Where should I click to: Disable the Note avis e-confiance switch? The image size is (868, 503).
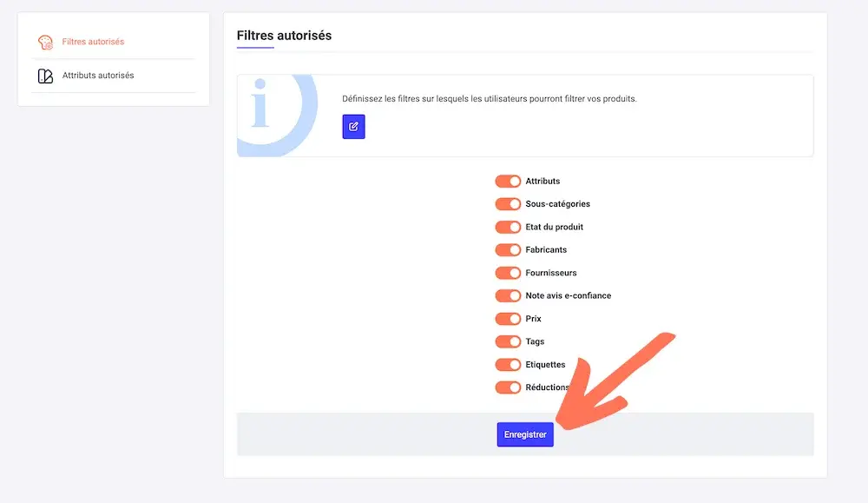point(508,296)
